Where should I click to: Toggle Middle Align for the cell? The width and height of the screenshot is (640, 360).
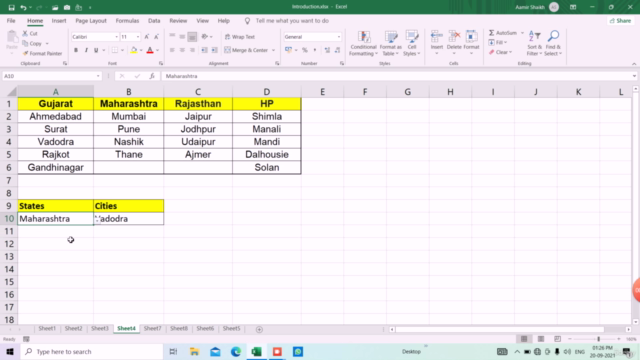point(182,37)
